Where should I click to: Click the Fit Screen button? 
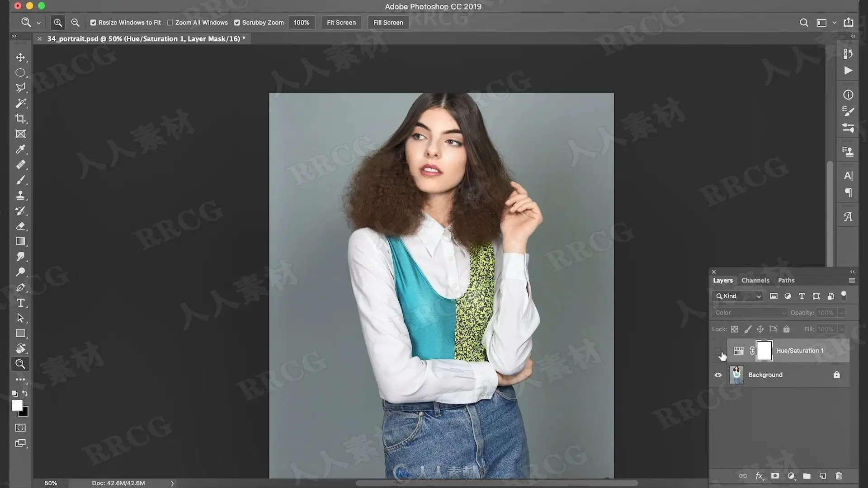pos(341,23)
